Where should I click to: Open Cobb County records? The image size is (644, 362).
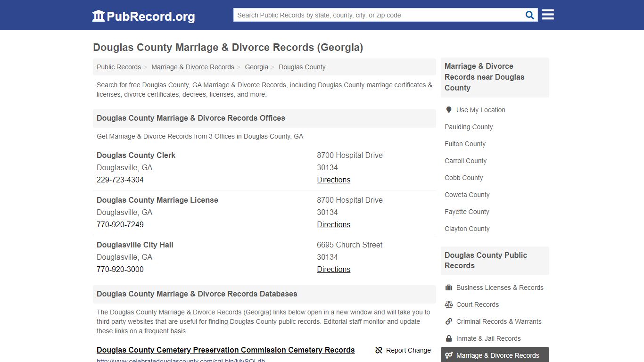pyautogui.click(x=464, y=178)
